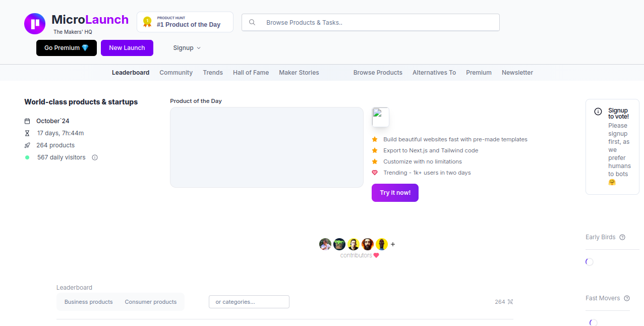The image size is (644, 326).
Task: Click the pink heart next to contributors
Action: click(376, 255)
